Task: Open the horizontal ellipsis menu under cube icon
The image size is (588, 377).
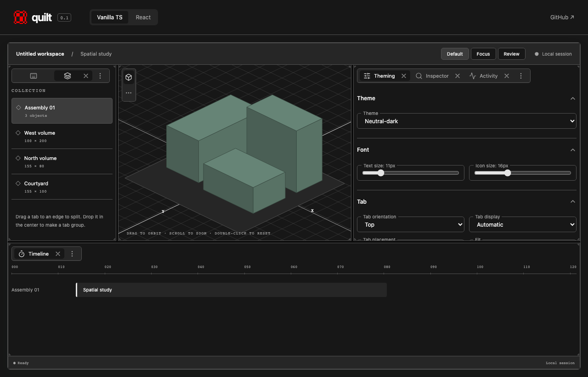Action: click(x=129, y=93)
